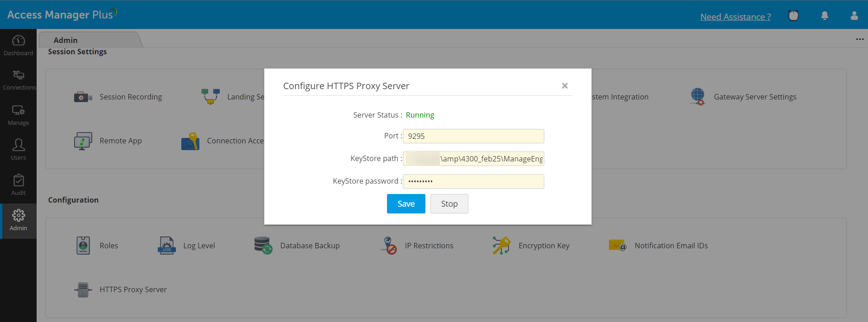
Task: Go to Dashboard in the sidebar
Action: coord(19,46)
